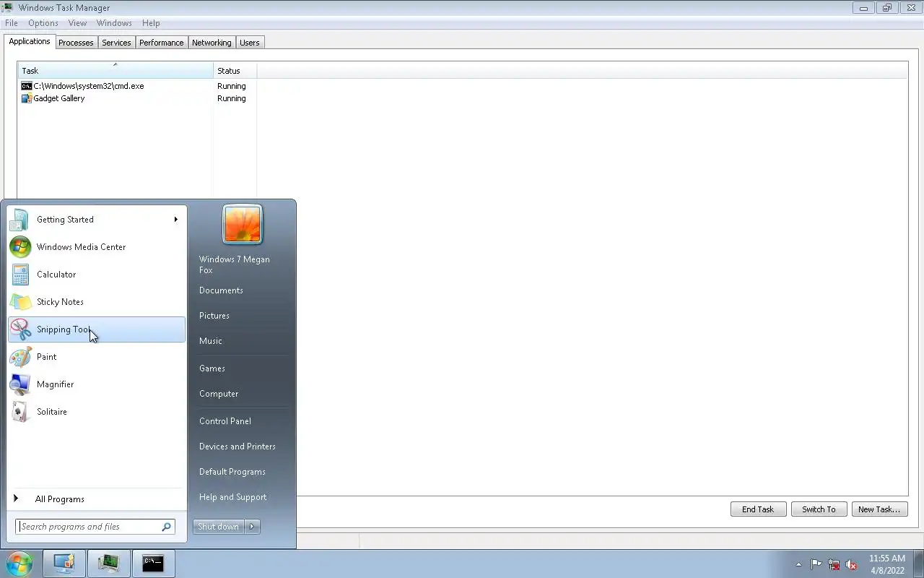The height and width of the screenshot is (578, 924).
Task: Switch to the Users tab
Action: [250, 43]
